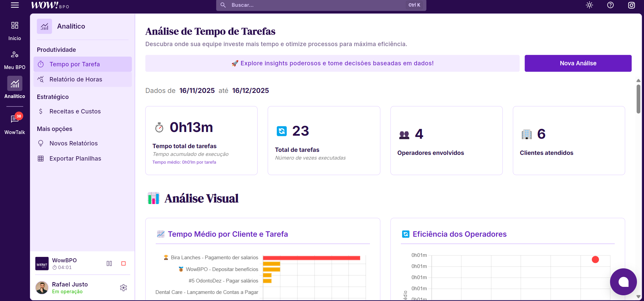Open Receitas e Custos section
Image resolution: width=644 pixels, height=301 pixels.
click(75, 111)
